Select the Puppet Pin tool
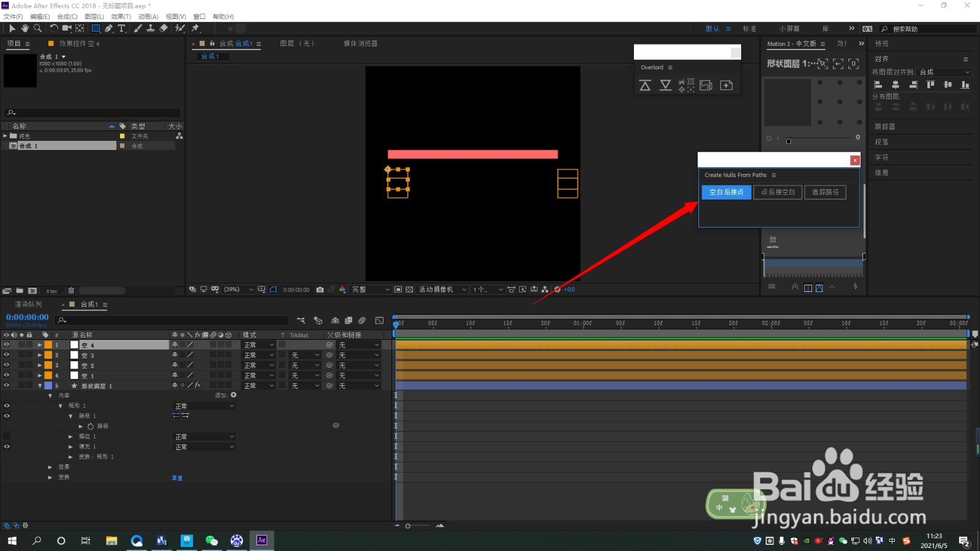Screen dimensions: 980x551 coord(195,28)
